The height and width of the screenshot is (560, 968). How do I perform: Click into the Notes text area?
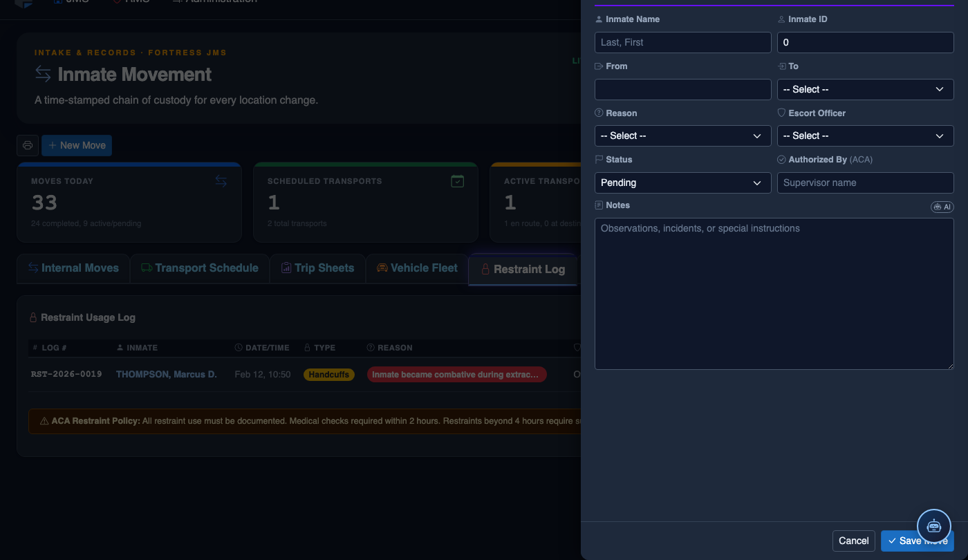(774, 294)
